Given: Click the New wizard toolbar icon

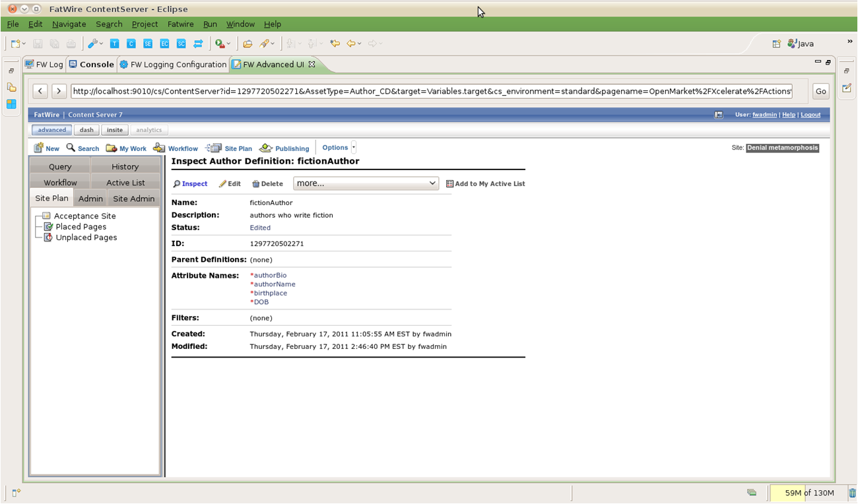Looking at the screenshot, I should coord(15,44).
